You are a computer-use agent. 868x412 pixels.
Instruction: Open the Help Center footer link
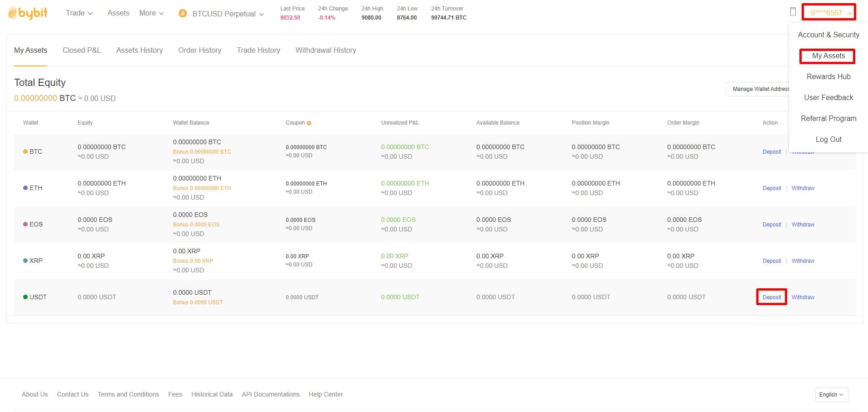[x=326, y=394]
